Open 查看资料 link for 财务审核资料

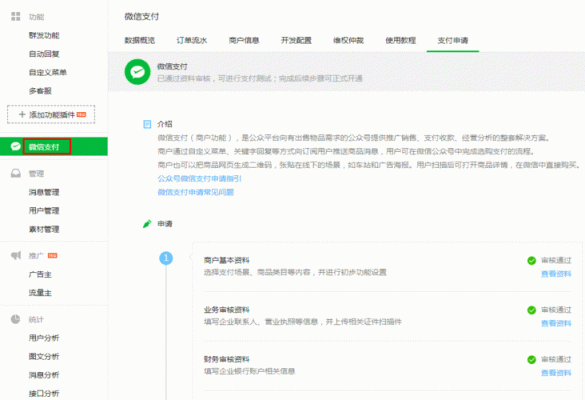point(556,373)
